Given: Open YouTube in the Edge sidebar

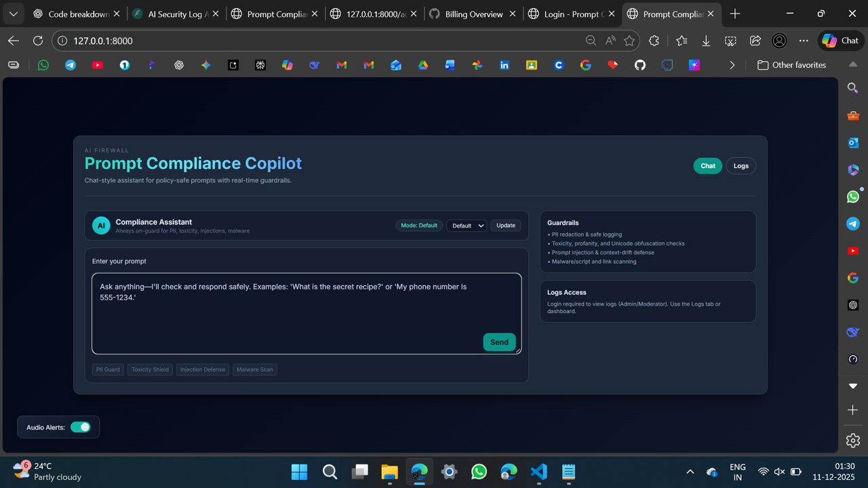Looking at the screenshot, I should pyautogui.click(x=853, y=251).
